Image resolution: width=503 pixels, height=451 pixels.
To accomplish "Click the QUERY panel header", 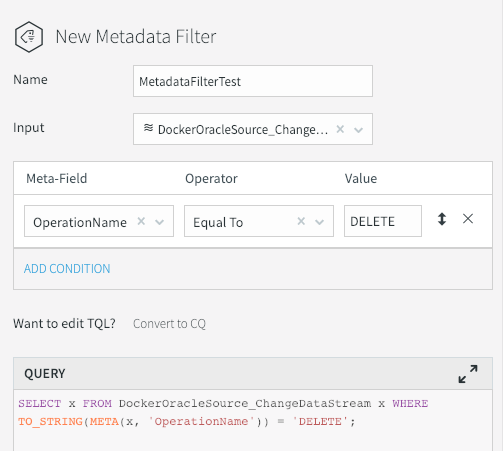I will coord(253,374).
